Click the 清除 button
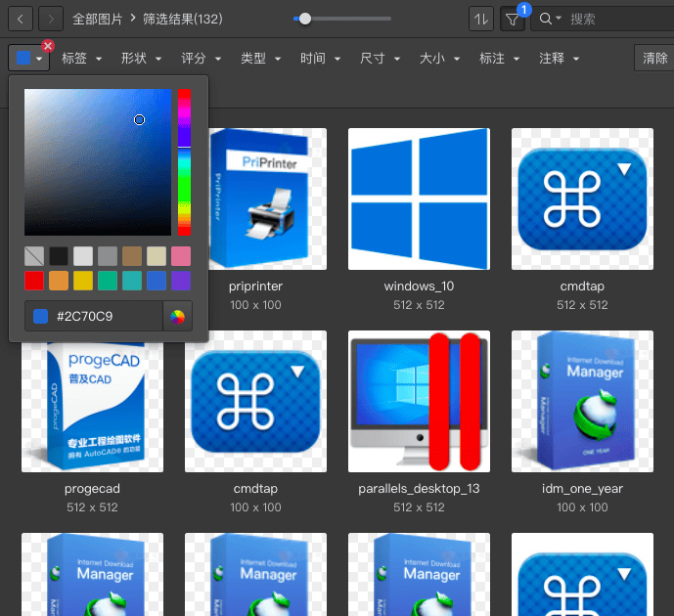Image resolution: width=674 pixels, height=616 pixels. pyautogui.click(x=654, y=58)
